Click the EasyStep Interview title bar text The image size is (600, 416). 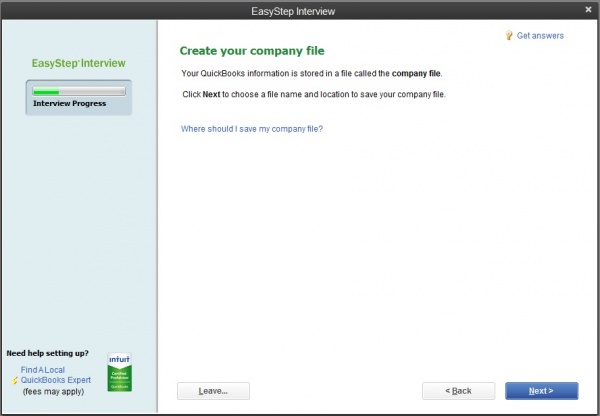tap(293, 11)
